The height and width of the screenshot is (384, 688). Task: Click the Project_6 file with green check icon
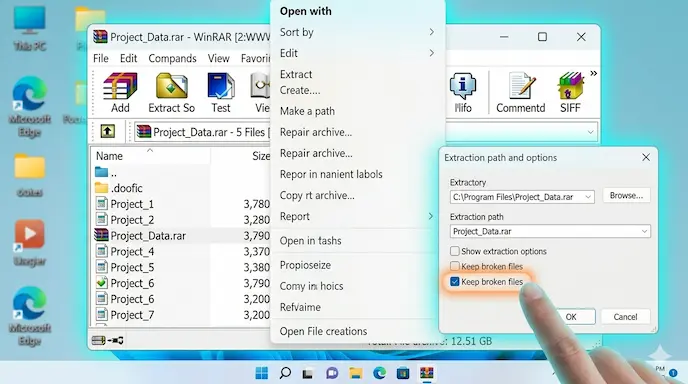click(181, 283)
